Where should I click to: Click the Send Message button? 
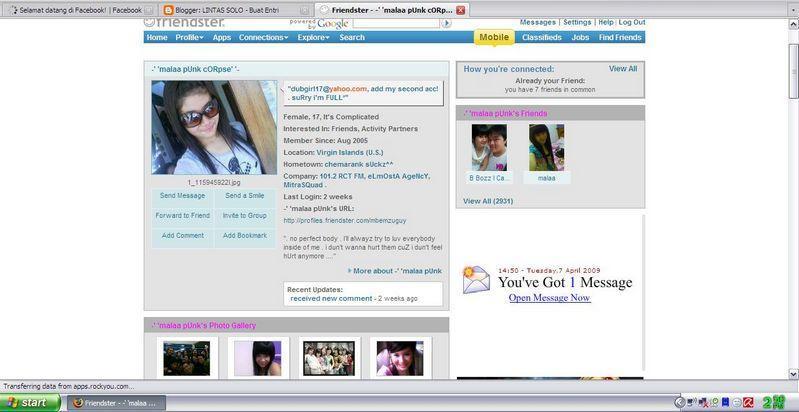[182, 196]
